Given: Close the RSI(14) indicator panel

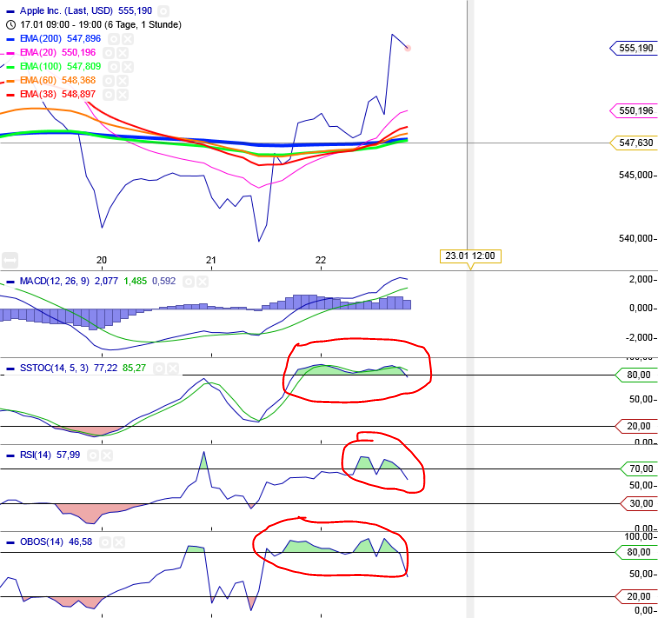Looking at the screenshot, I should pos(107,456).
